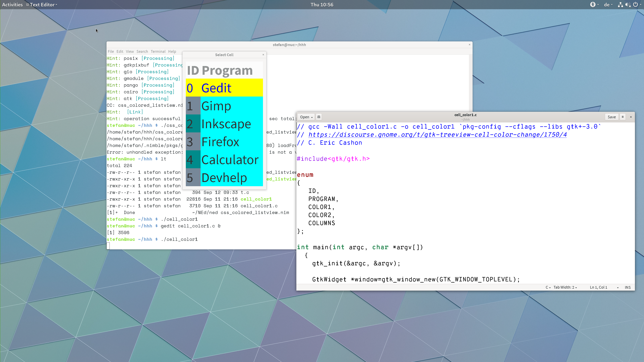Screen dimensions: 644x362
Task: Click the clock Thu 10:56 in top bar
Action: [x=322, y=5]
